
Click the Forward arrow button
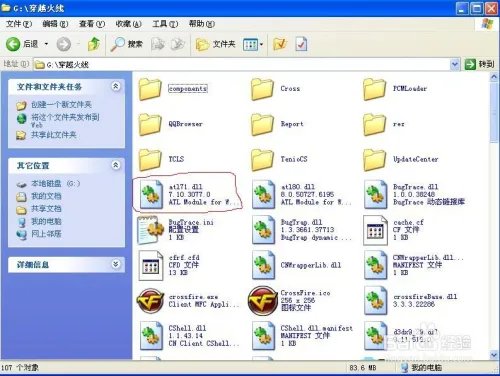(64, 44)
